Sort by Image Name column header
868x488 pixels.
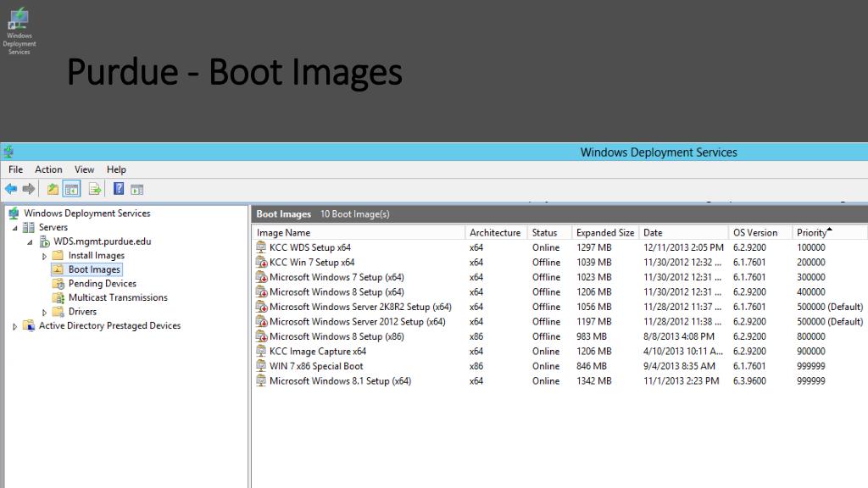tap(359, 232)
